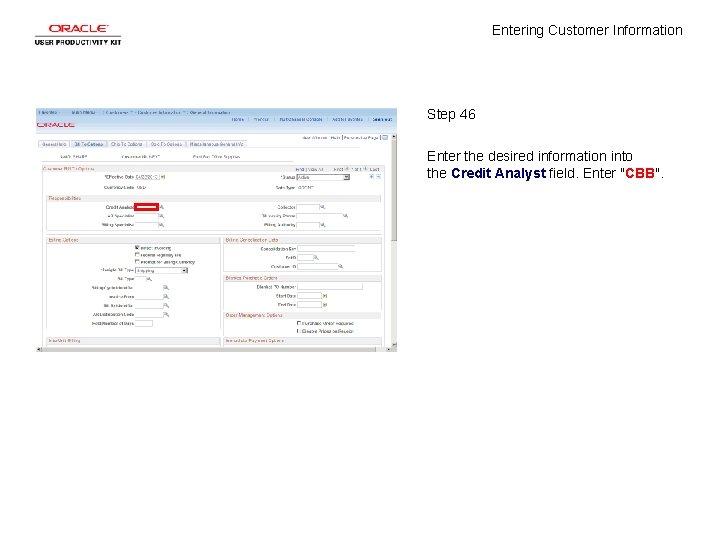Toggle the third Billing Options checkbox
The width and height of the screenshot is (720, 540).
[x=137, y=261]
